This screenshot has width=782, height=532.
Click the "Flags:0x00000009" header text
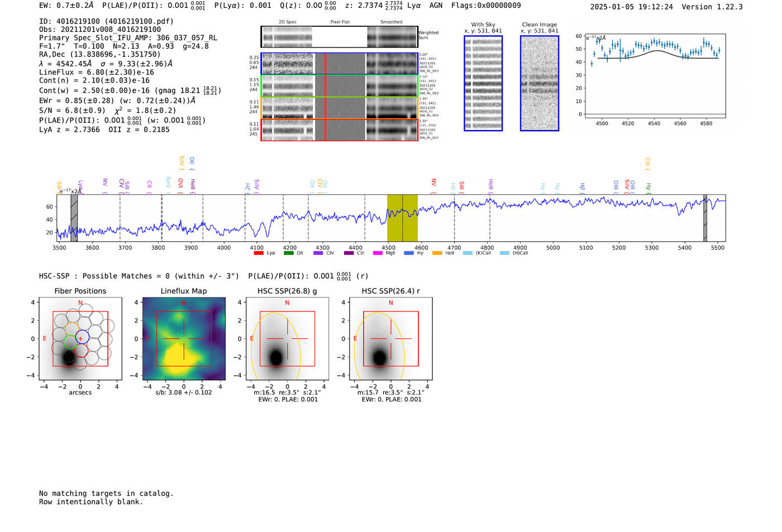(x=486, y=6)
